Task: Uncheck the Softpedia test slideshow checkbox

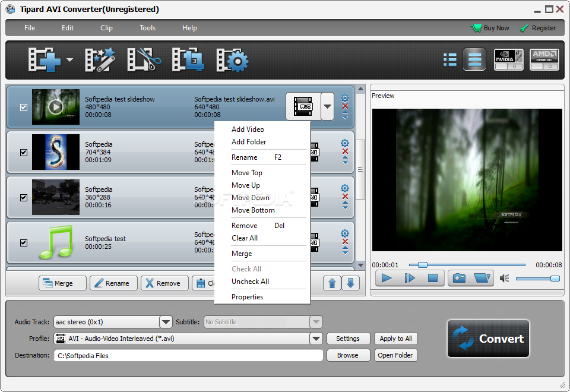Action: click(x=24, y=108)
